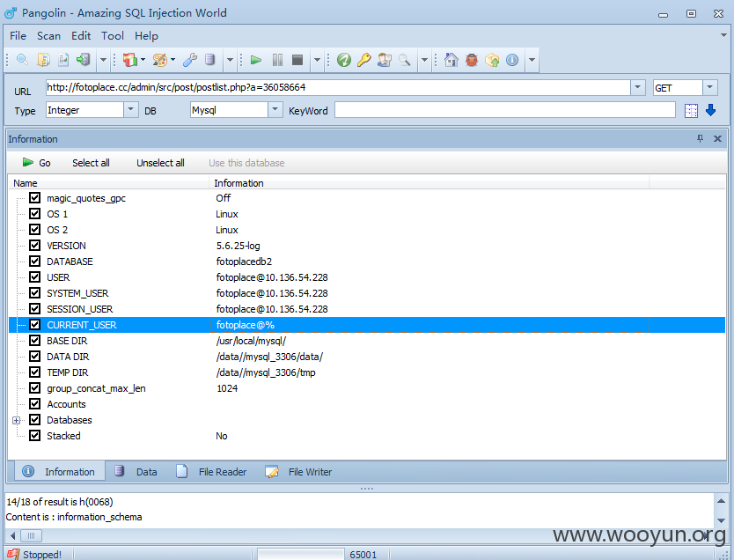
Task: Toggle the Stacked checkbox
Action: (34, 436)
